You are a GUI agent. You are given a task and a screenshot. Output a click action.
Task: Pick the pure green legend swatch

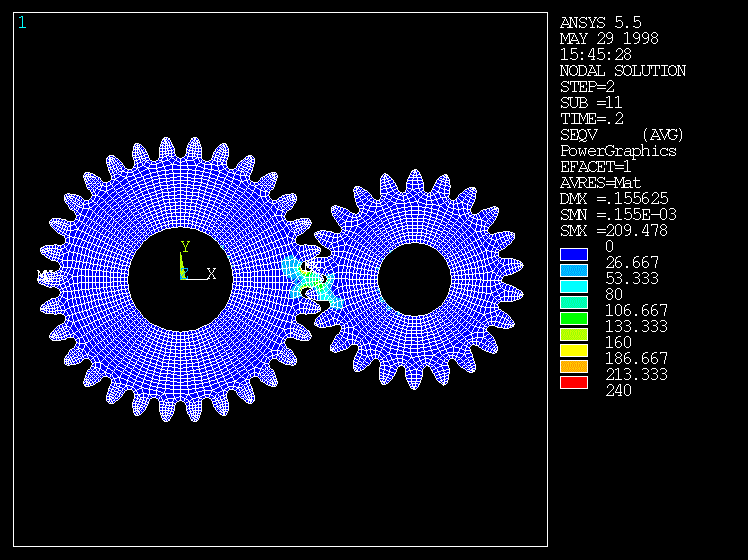(573, 318)
